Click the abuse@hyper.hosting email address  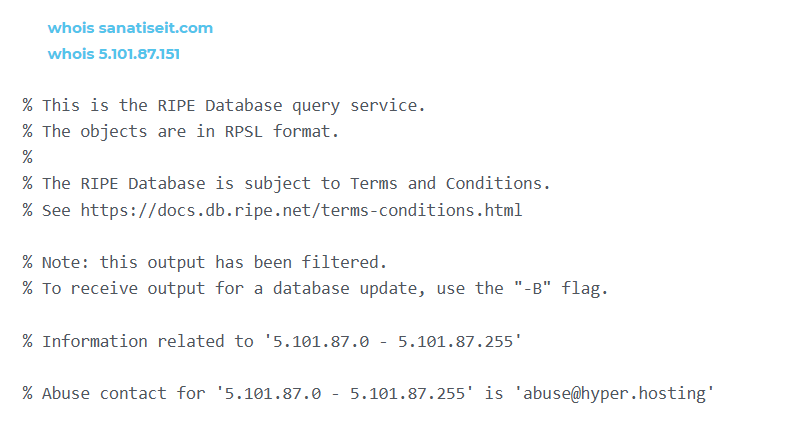click(x=612, y=393)
